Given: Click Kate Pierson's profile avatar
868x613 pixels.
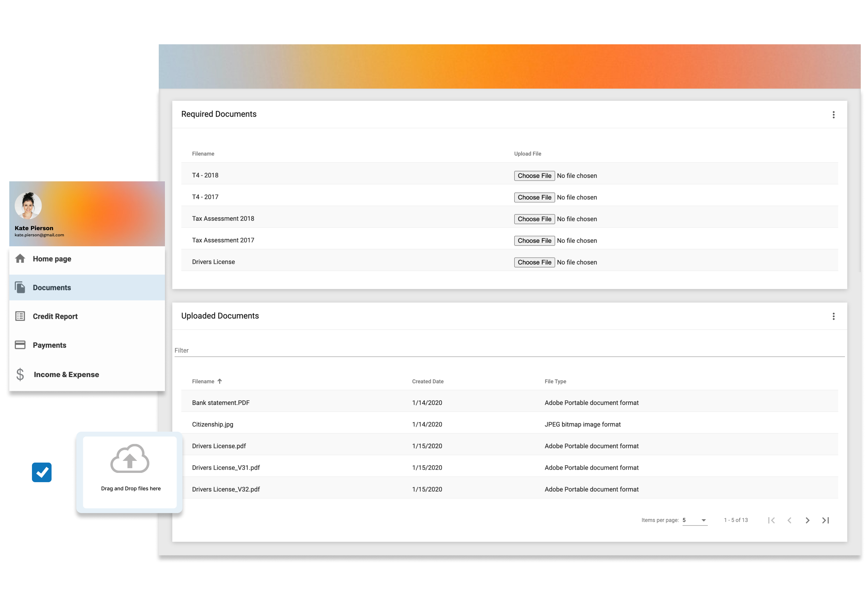Looking at the screenshot, I should [x=28, y=206].
